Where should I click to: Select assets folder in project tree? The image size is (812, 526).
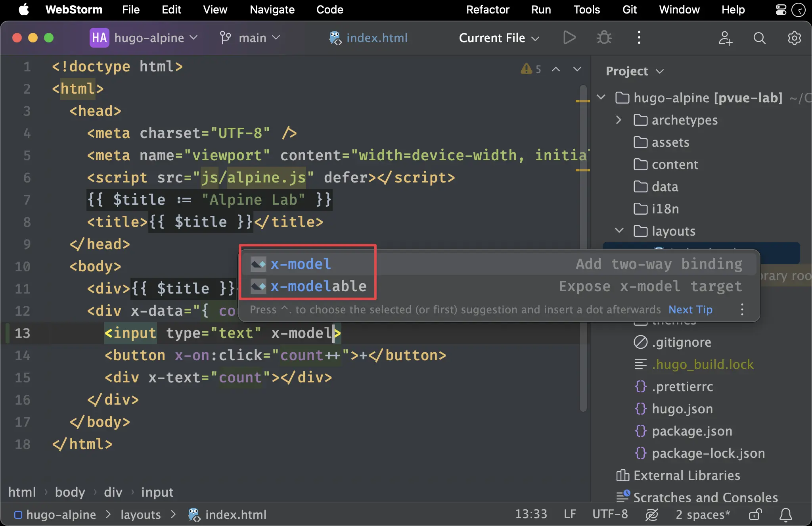670,142
